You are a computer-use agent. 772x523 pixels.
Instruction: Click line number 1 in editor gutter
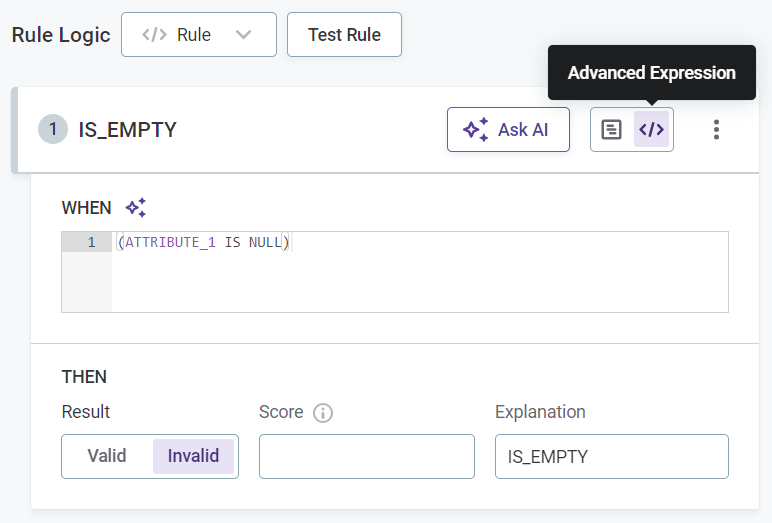pyautogui.click(x=91, y=243)
